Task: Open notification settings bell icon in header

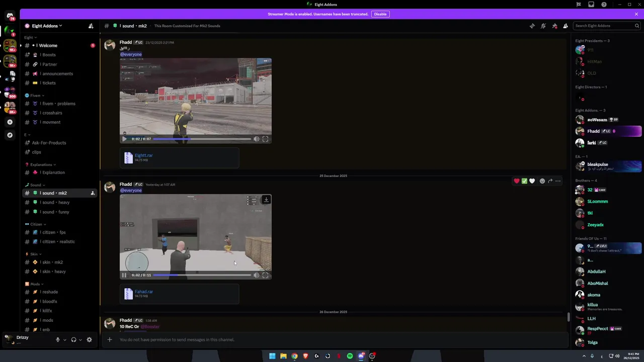Action: (543, 26)
